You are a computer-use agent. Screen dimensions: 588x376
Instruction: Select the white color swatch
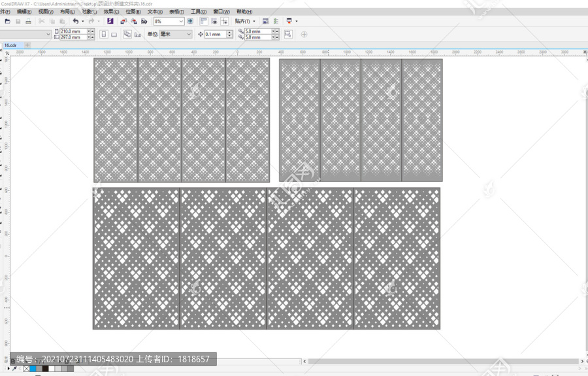click(x=52, y=369)
